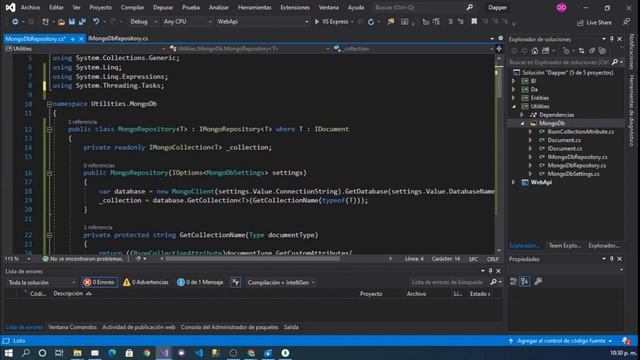This screenshot has height=360, width=640.
Task: Open Compilación + IntelliSense dropdown
Action: (x=280, y=282)
